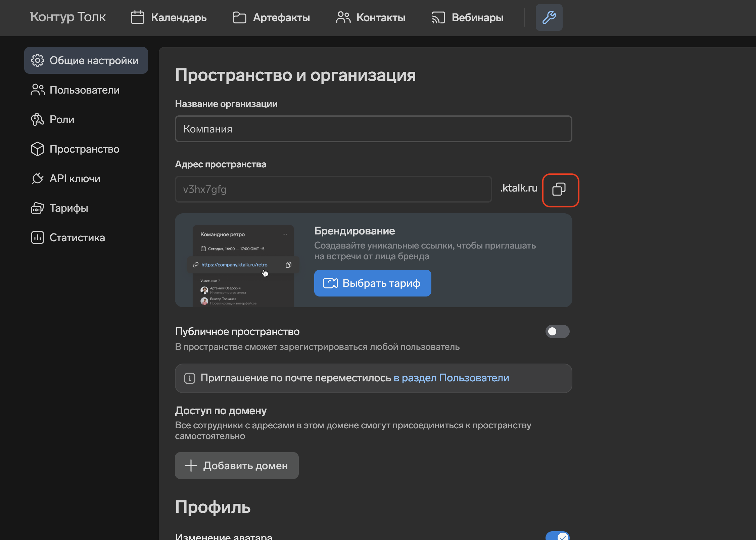Open the Календарь section

tap(169, 17)
